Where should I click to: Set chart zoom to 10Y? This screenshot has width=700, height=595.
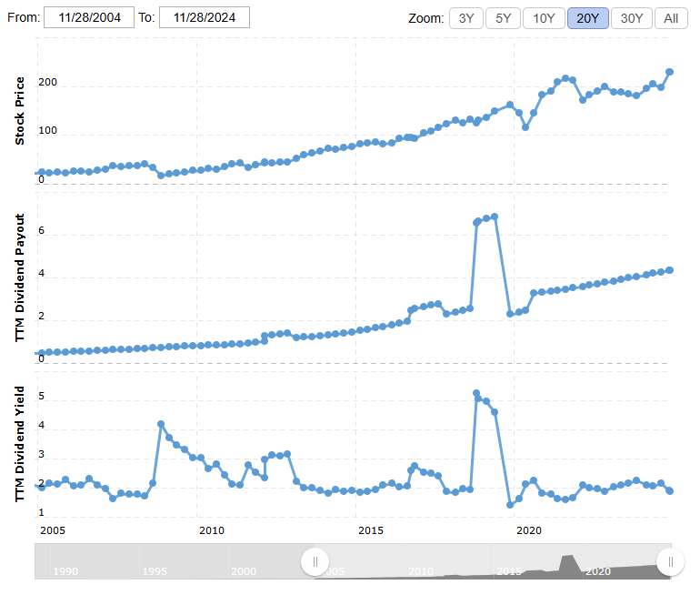click(x=544, y=18)
